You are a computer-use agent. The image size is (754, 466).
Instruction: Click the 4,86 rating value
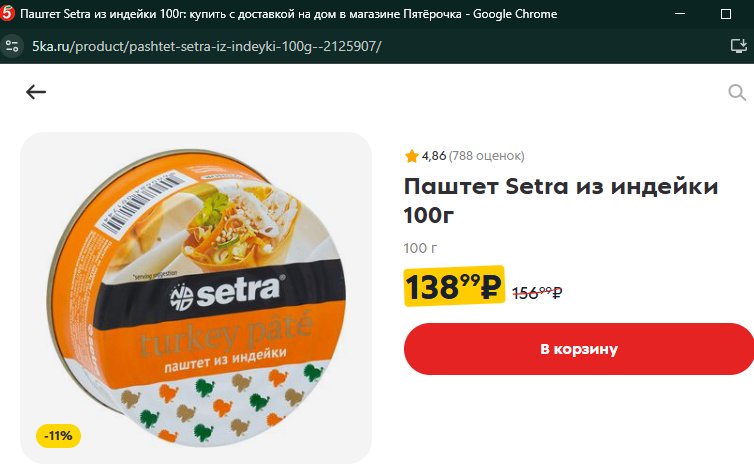point(434,156)
